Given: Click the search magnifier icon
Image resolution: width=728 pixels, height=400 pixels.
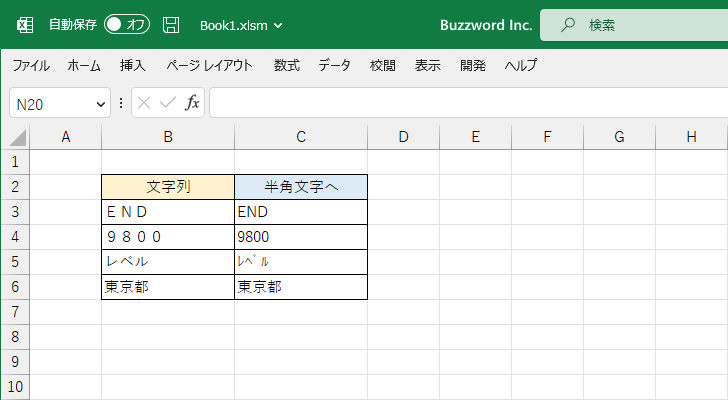Looking at the screenshot, I should point(567,25).
